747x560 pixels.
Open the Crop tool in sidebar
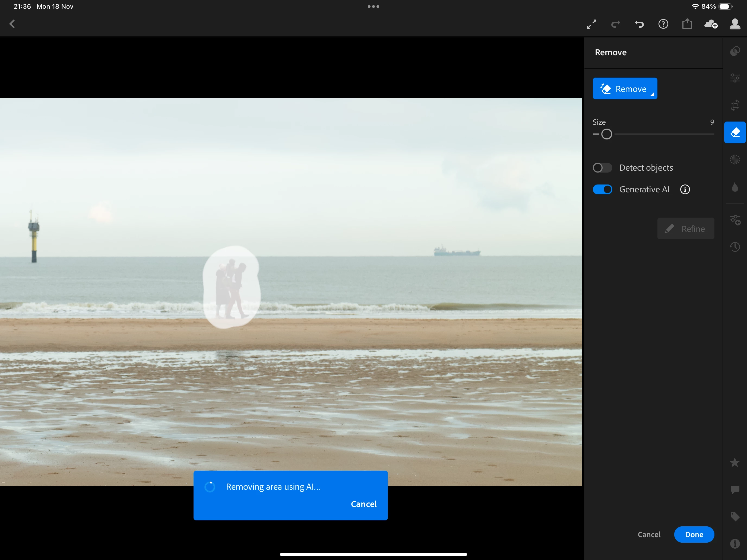pos(735,105)
